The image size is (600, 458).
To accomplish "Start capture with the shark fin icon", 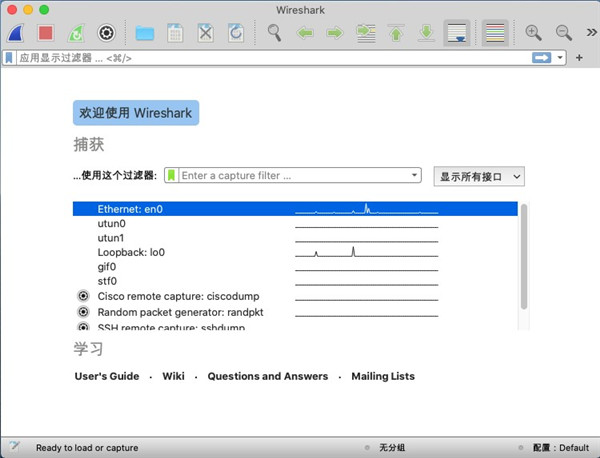I will point(16,32).
